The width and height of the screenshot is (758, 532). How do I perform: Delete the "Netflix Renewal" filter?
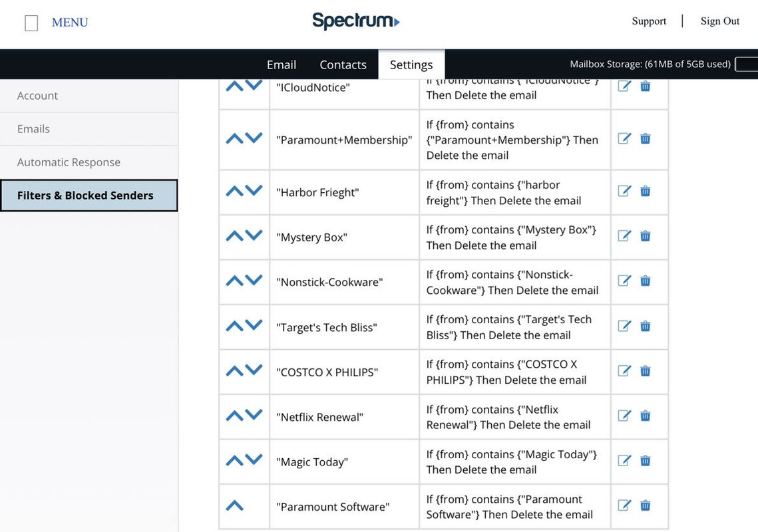pos(646,416)
